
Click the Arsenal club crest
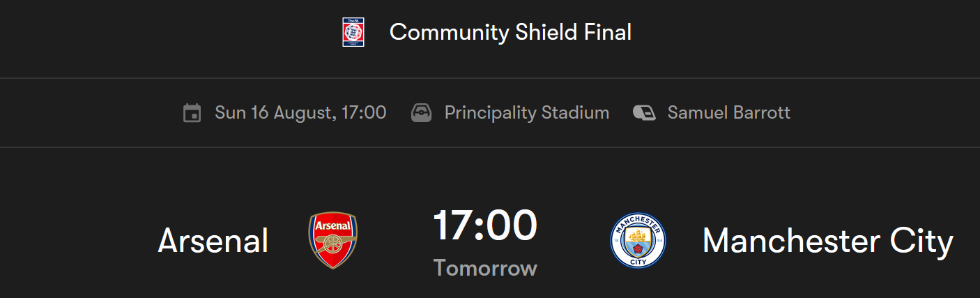click(x=333, y=240)
